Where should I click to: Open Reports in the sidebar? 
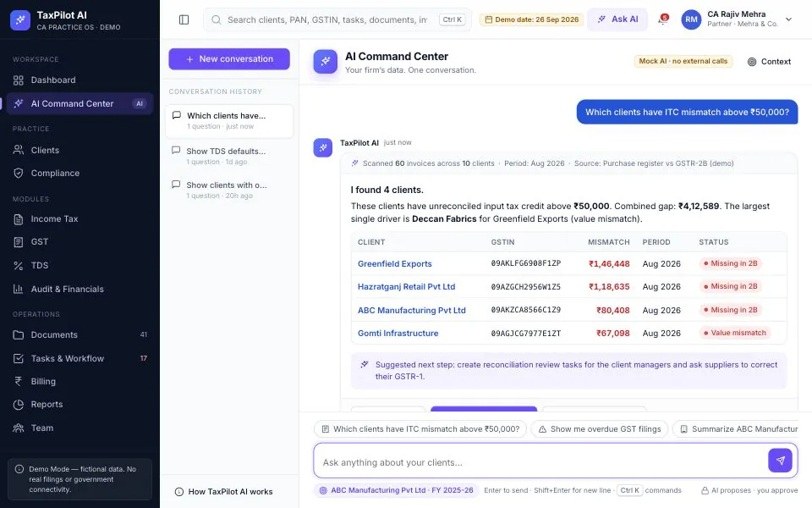(80, 405)
